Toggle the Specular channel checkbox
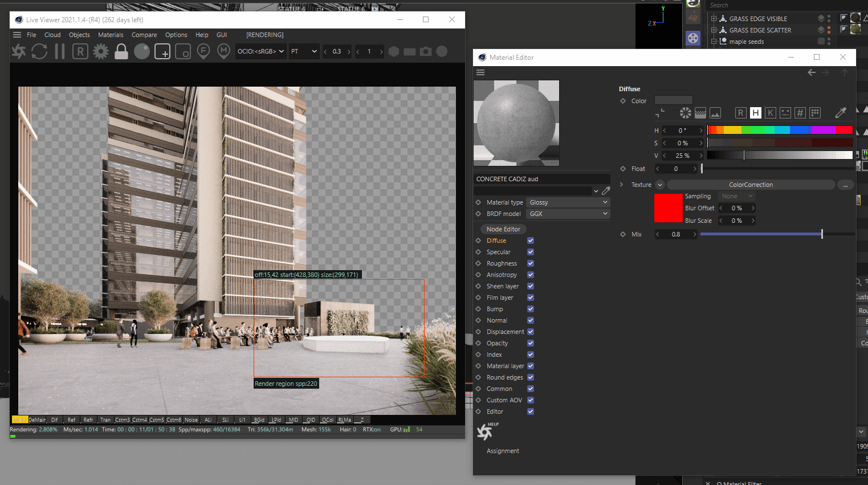The image size is (868, 485). pos(531,252)
